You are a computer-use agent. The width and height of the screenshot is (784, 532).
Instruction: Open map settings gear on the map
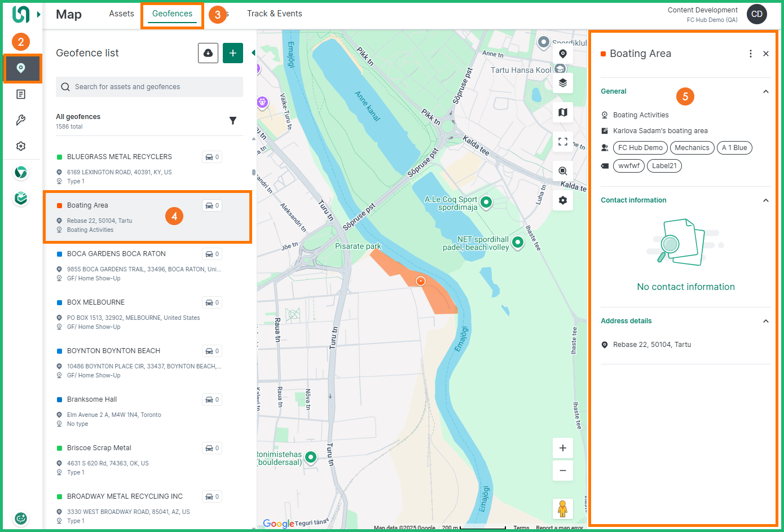[x=563, y=200]
